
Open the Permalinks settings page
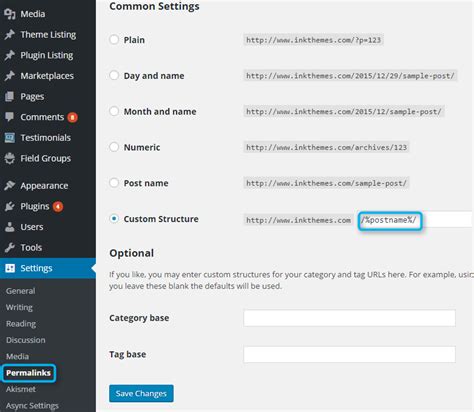pos(29,373)
